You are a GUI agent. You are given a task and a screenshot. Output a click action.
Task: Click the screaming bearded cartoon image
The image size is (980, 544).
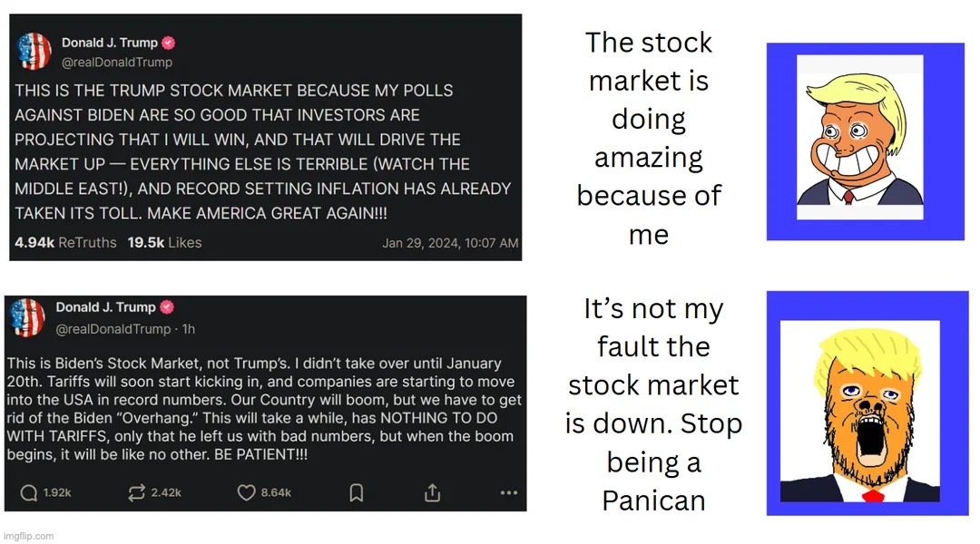860,411
